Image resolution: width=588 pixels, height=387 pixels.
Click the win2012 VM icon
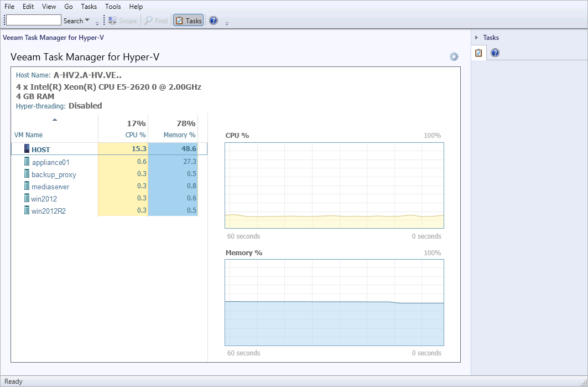tap(27, 198)
